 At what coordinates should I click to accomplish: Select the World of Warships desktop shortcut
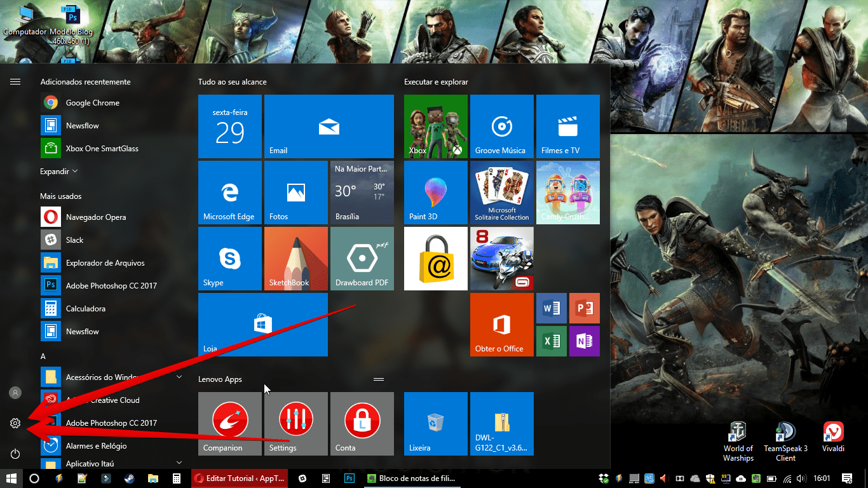[738, 442]
